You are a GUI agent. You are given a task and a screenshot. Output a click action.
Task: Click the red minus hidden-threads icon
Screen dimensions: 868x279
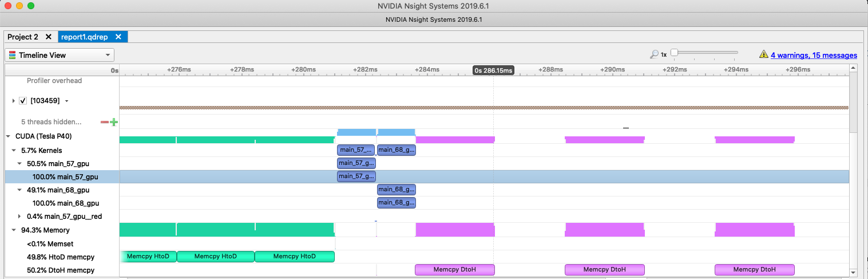[104, 122]
